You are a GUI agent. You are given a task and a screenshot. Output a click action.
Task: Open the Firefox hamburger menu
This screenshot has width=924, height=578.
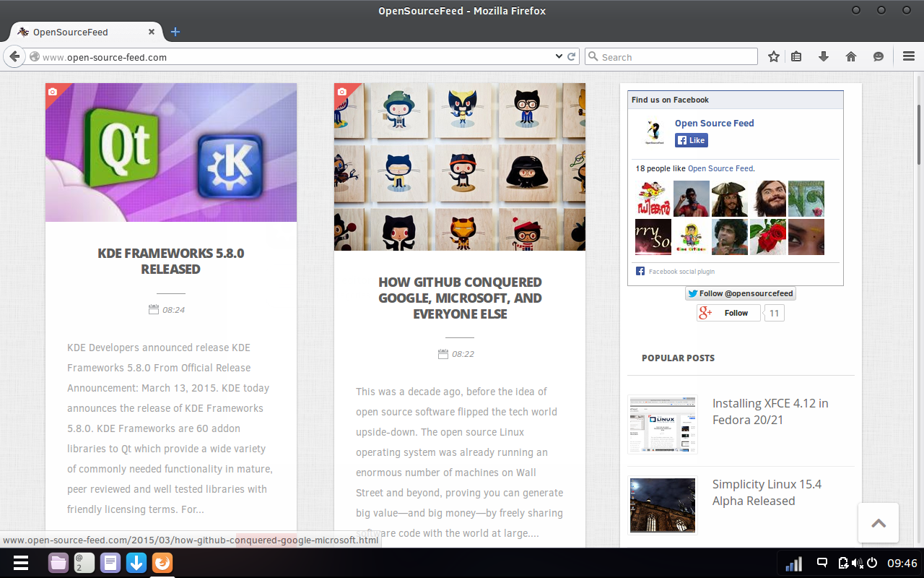(x=909, y=56)
